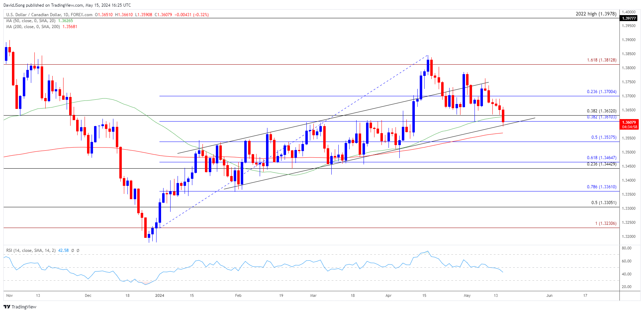Image resolution: width=644 pixels, height=313 pixels.
Task: Click the MA 50 value 1.36265
Action: click(66, 21)
